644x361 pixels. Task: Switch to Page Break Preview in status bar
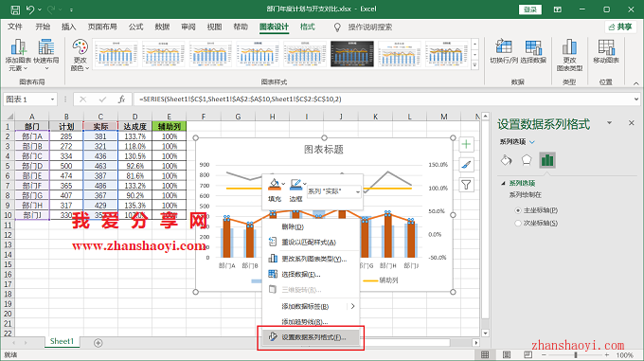click(528, 354)
